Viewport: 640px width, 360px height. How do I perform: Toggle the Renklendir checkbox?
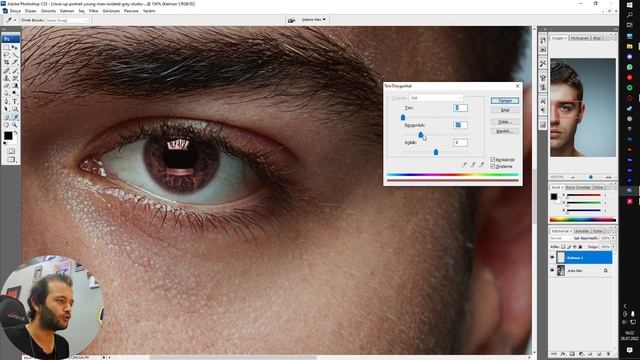493,160
